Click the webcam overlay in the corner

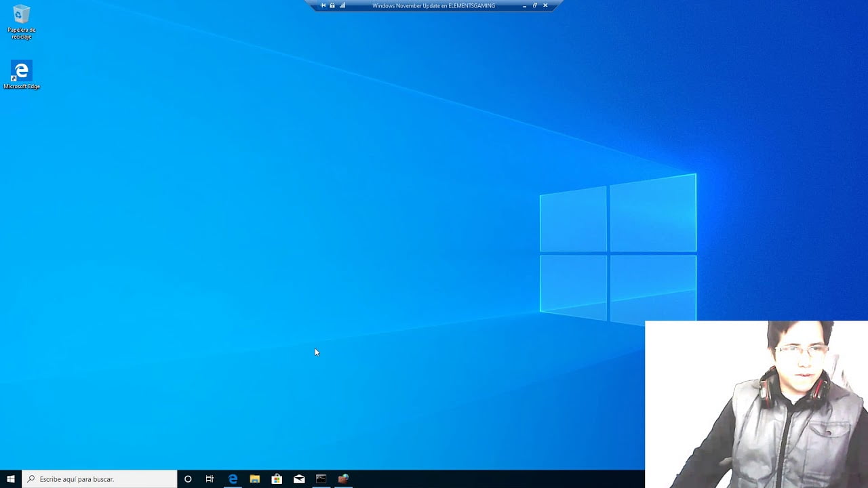coord(756,403)
